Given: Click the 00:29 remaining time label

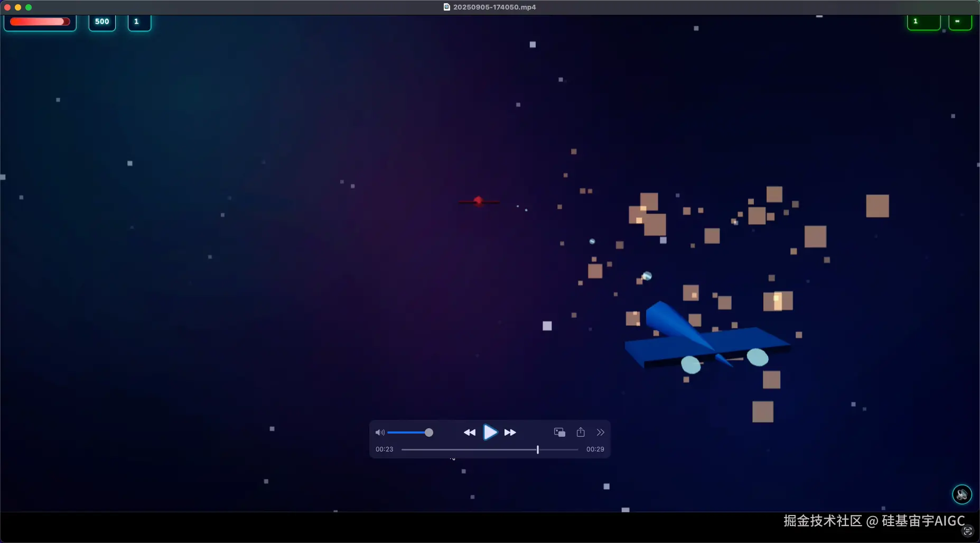Looking at the screenshot, I should point(595,449).
